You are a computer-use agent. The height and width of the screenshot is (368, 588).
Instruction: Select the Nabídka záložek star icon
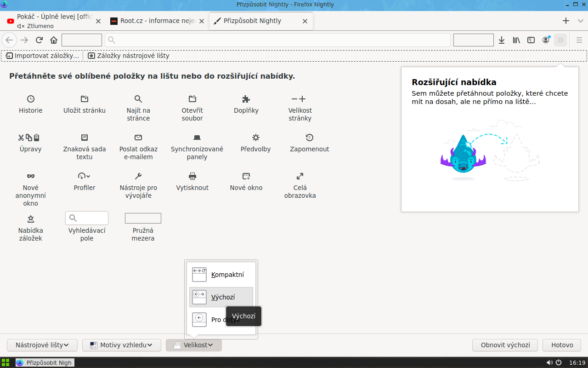tap(31, 219)
